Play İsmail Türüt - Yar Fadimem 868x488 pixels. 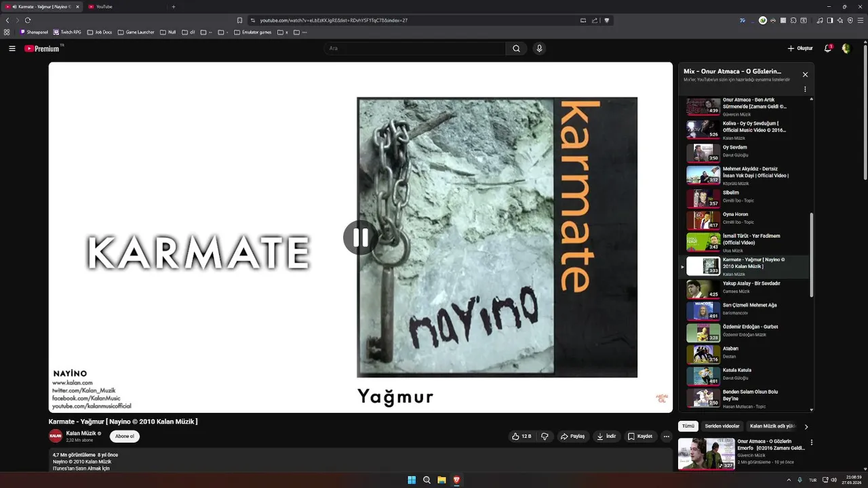(745, 242)
